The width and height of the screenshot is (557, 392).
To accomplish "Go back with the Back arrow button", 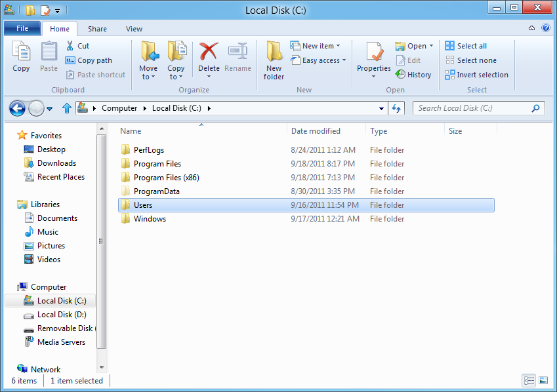I will (x=17, y=108).
